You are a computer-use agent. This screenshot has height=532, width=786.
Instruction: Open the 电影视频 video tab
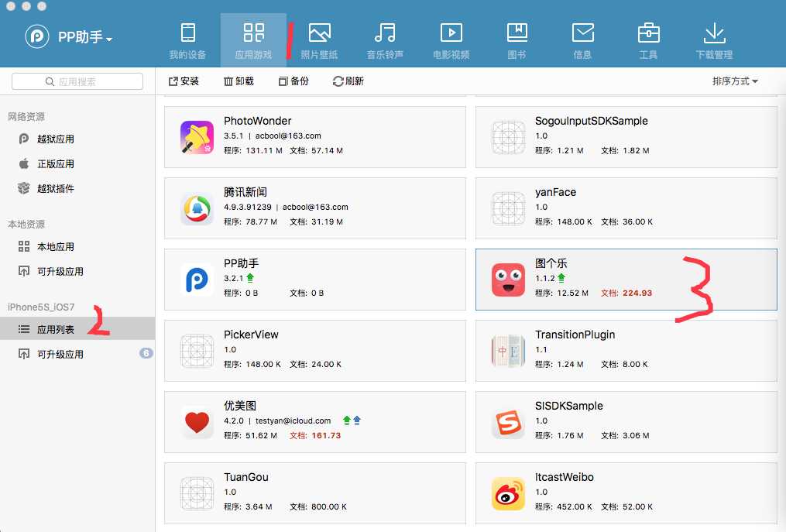(451, 41)
